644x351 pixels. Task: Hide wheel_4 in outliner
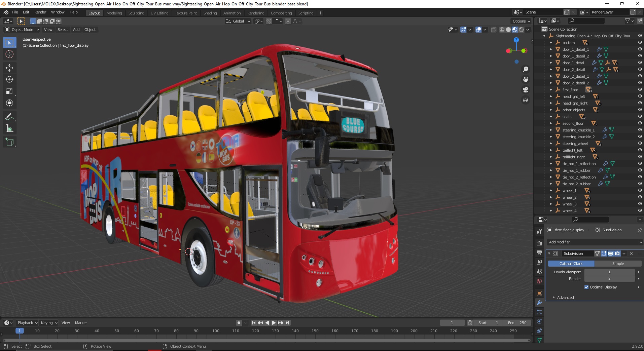(640, 211)
